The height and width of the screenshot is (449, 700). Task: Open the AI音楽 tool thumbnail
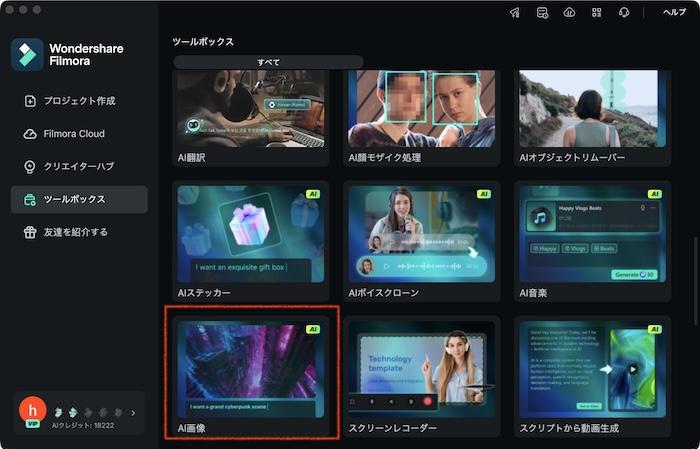coord(592,234)
